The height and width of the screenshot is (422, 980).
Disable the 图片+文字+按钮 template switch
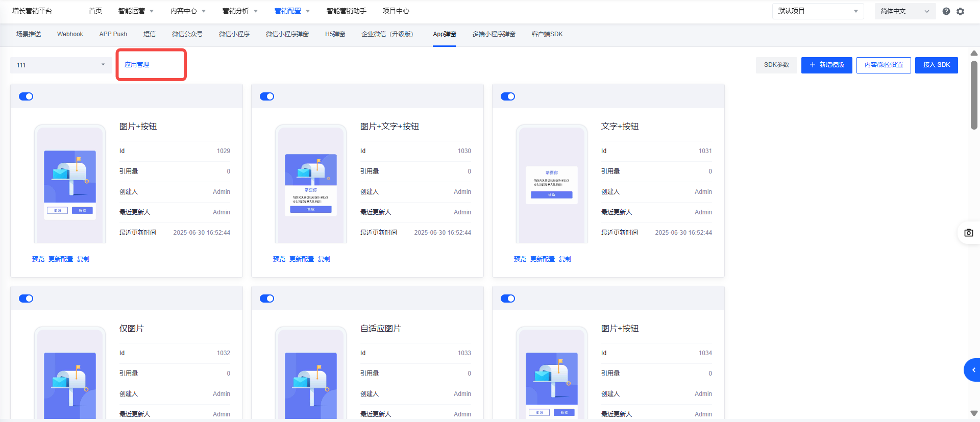[267, 96]
